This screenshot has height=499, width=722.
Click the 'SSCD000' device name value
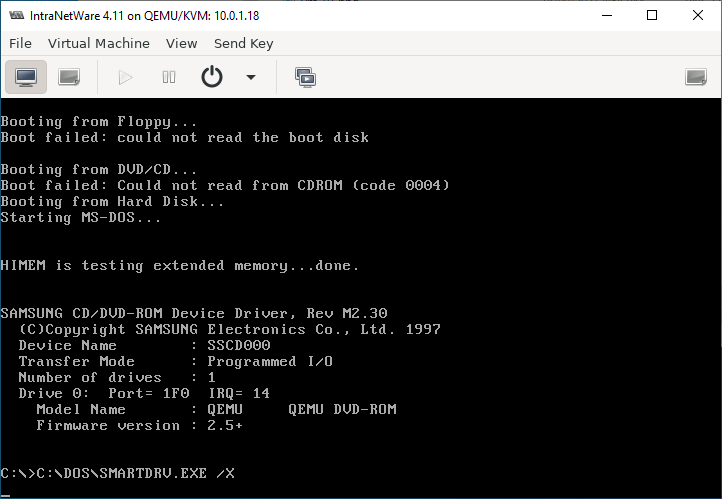click(x=239, y=345)
